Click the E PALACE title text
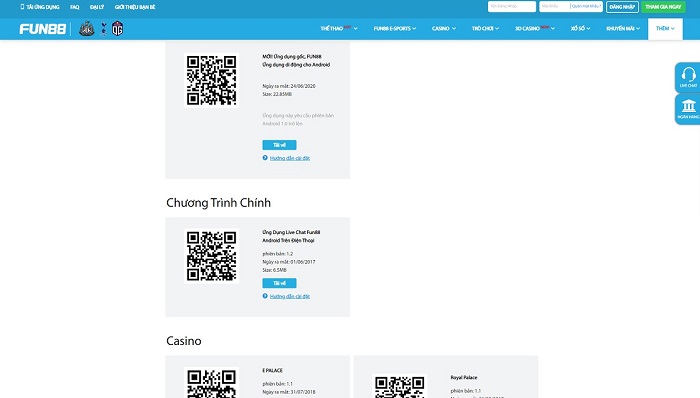The width and height of the screenshot is (700, 398). click(x=272, y=370)
